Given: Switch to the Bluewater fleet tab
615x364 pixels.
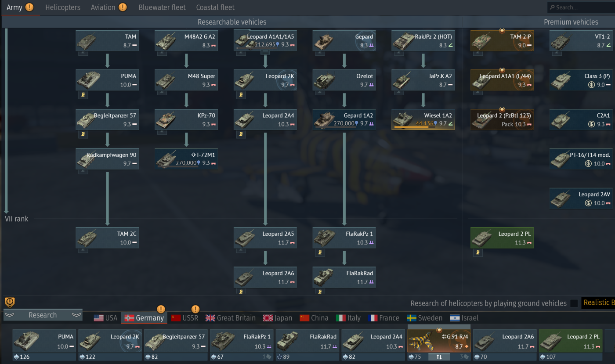Looking at the screenshot, I should click(x=162, y=7).
